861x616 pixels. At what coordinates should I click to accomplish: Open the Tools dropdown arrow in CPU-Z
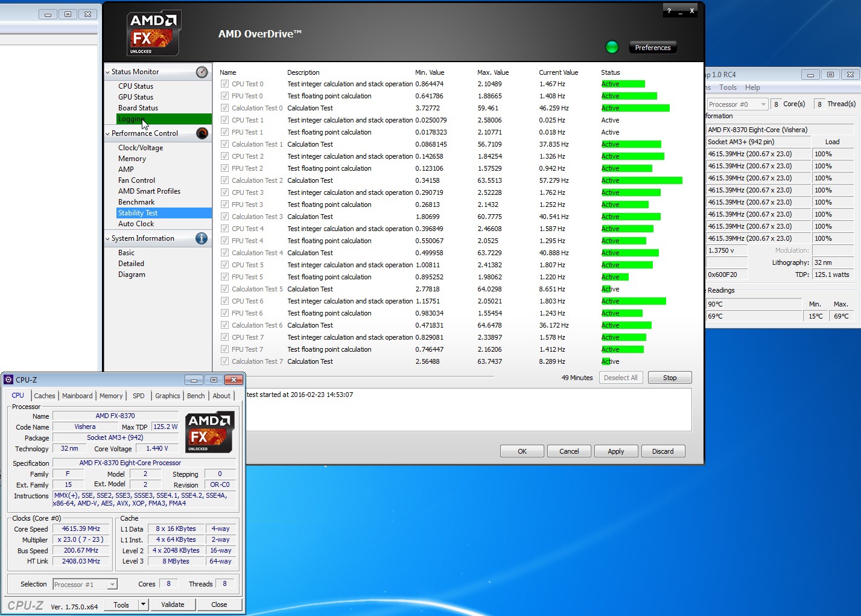[143, 605]
